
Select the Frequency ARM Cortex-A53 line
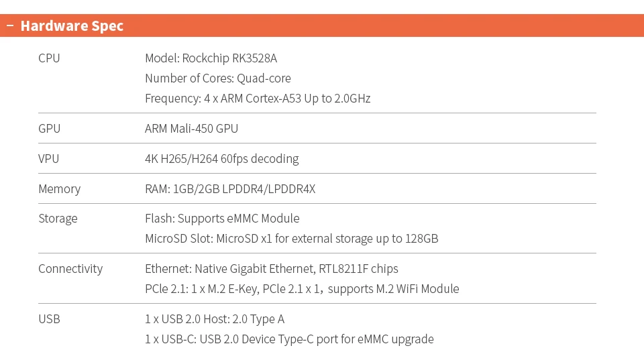click(x=258, y=99)
